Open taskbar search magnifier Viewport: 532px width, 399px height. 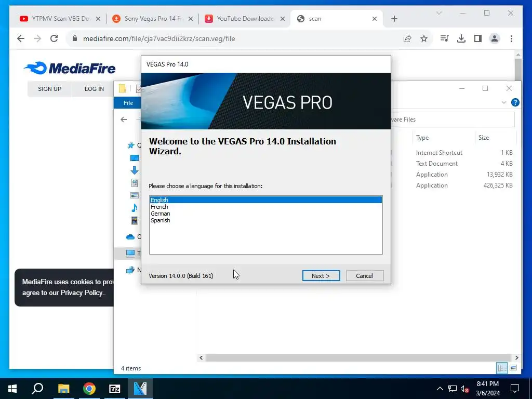[37, 389]
